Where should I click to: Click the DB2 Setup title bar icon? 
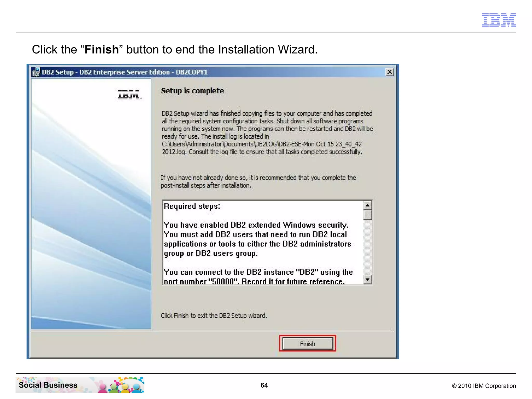36,72
